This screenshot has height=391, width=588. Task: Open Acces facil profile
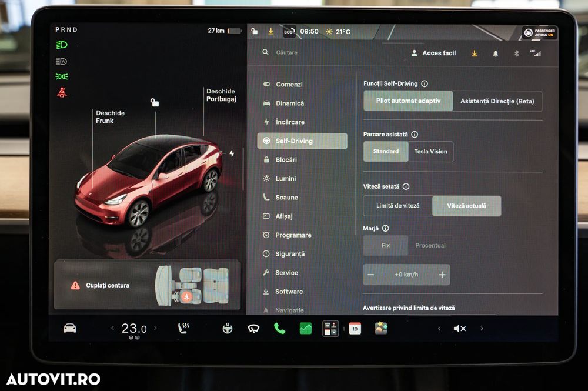click(433, 54)
